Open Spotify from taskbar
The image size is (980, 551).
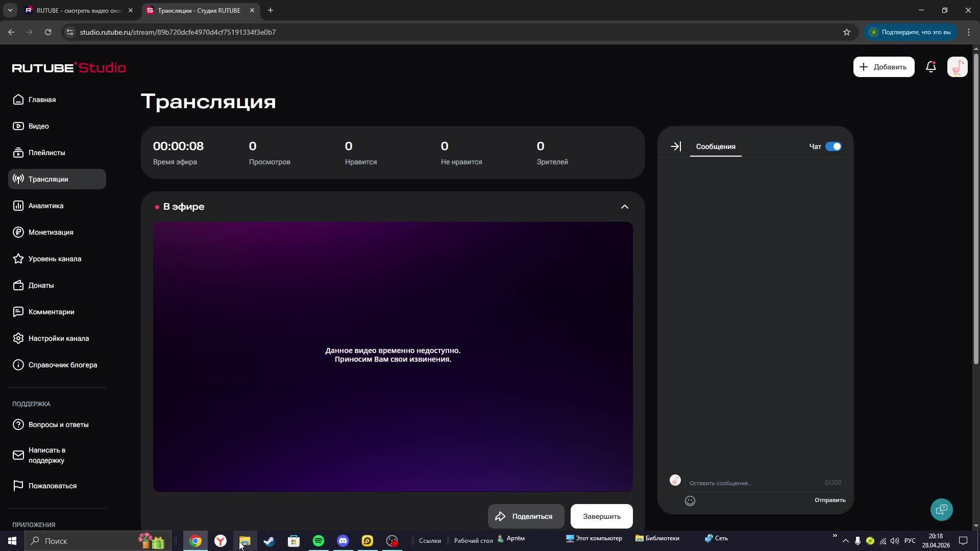point(318,541)
